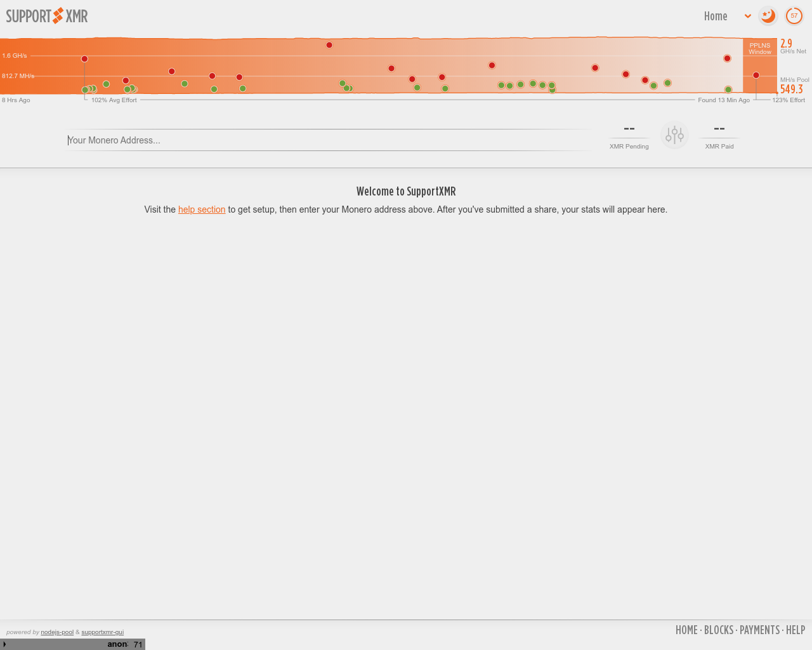Toggle night mode with the moon icon
The image size is (812, 650).
[768, 16]
